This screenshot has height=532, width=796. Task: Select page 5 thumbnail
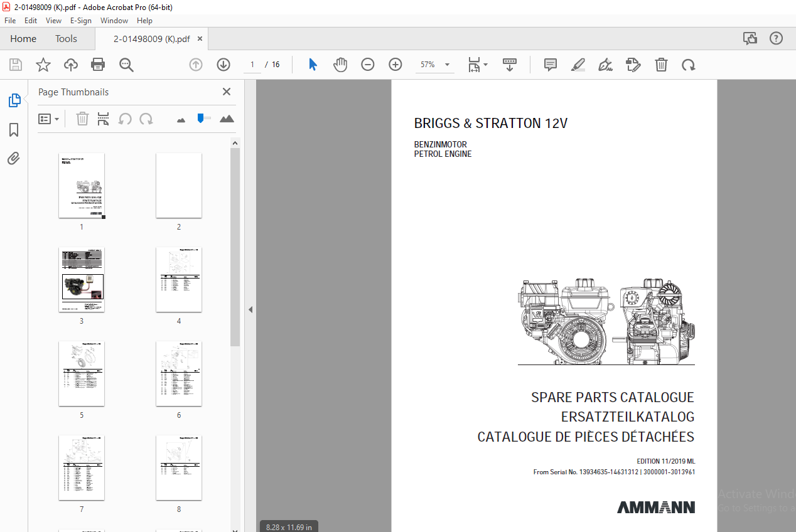(82, 374)
